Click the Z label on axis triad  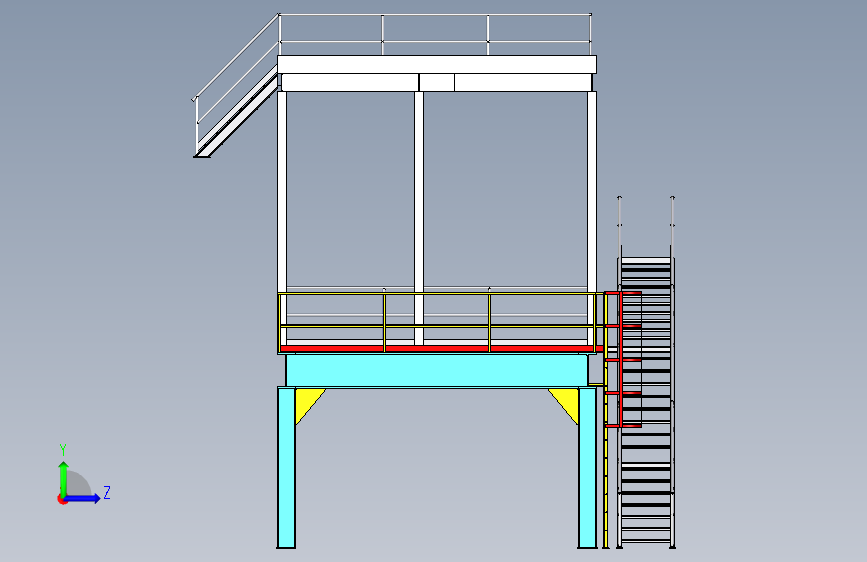click(x=107, y=492)
